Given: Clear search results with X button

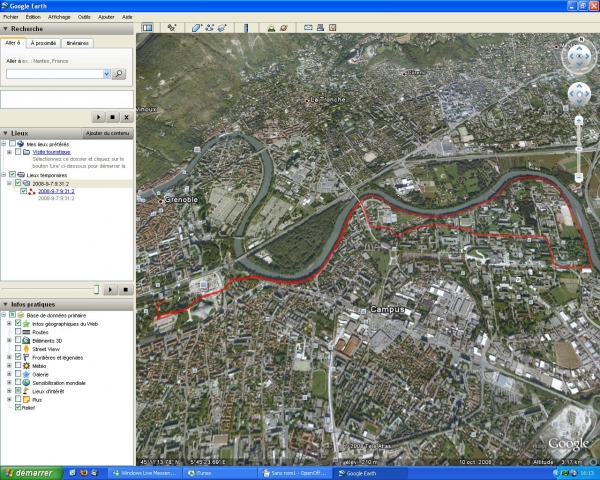Looking at the screenshot, I should [126, 117].
